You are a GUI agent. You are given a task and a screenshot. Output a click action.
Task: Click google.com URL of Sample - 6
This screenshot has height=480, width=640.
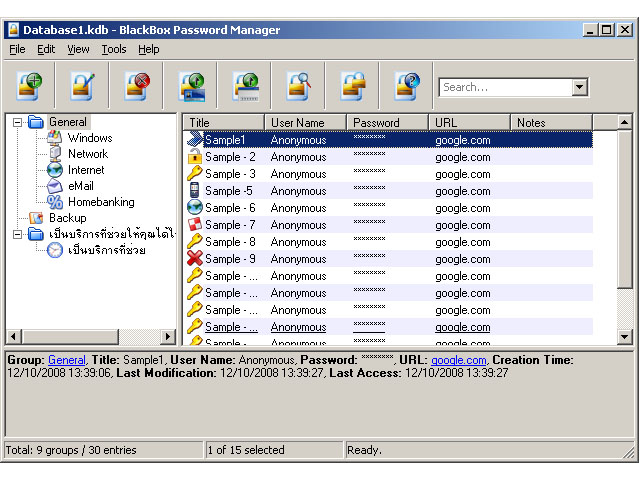tap(462, 208)
